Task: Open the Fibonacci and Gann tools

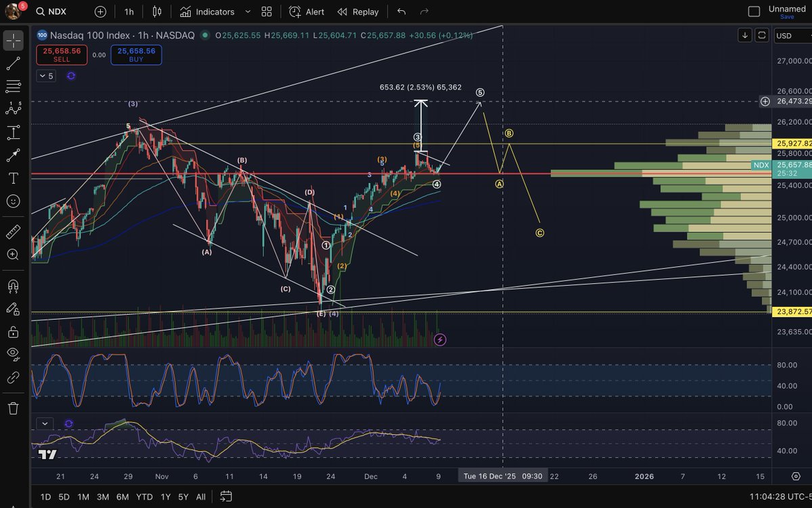Action: [13, 87]
